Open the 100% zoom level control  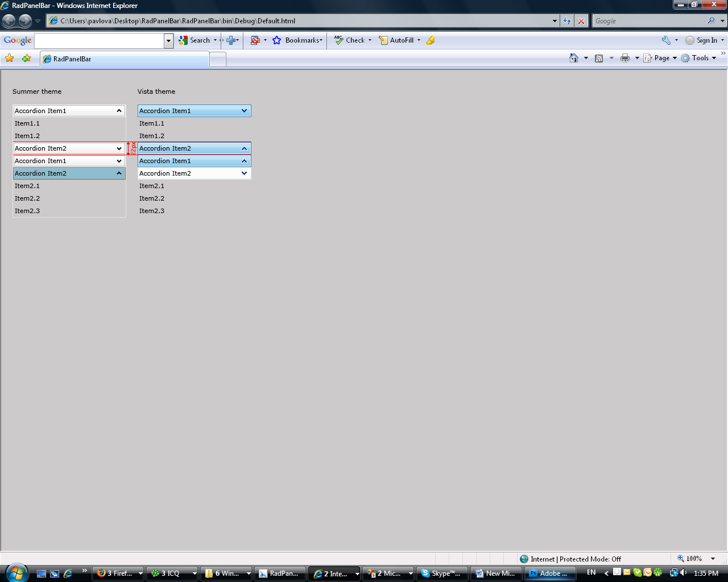696,559
